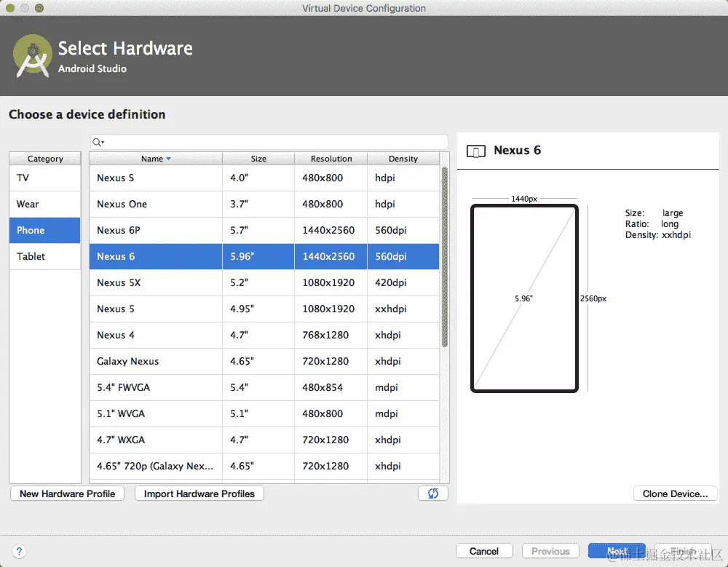
Task: Click the 768x1280 resolution cell
Action: pos(331,335)
